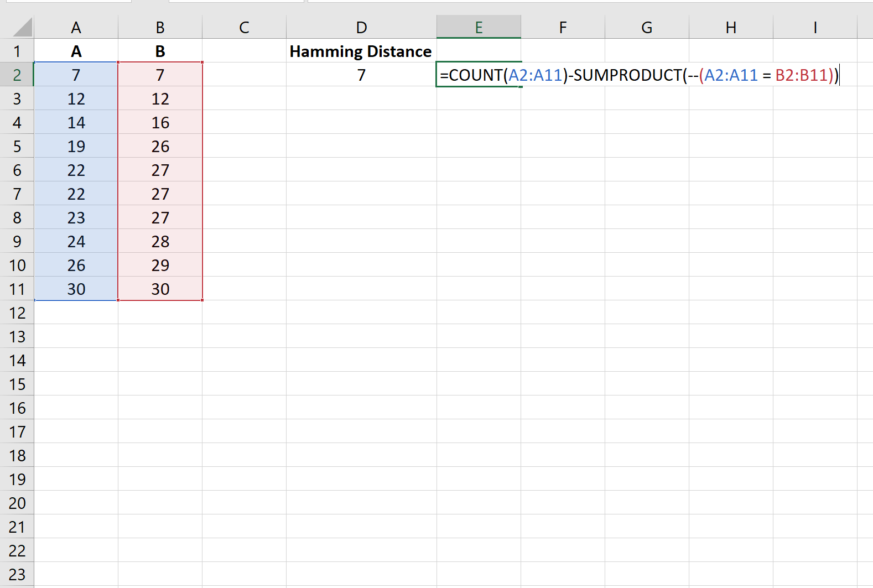873x588 pixels.
Task: Click cell B3 containing 12
Action: 160,98
